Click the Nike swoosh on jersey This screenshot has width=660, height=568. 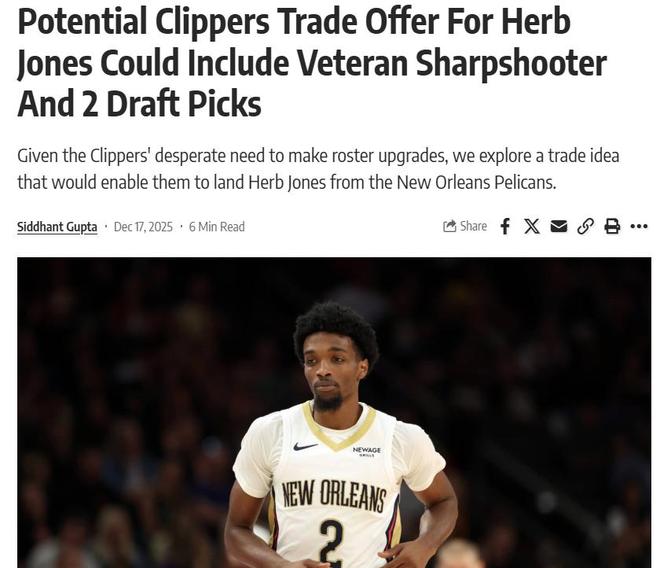coord(305,446)
